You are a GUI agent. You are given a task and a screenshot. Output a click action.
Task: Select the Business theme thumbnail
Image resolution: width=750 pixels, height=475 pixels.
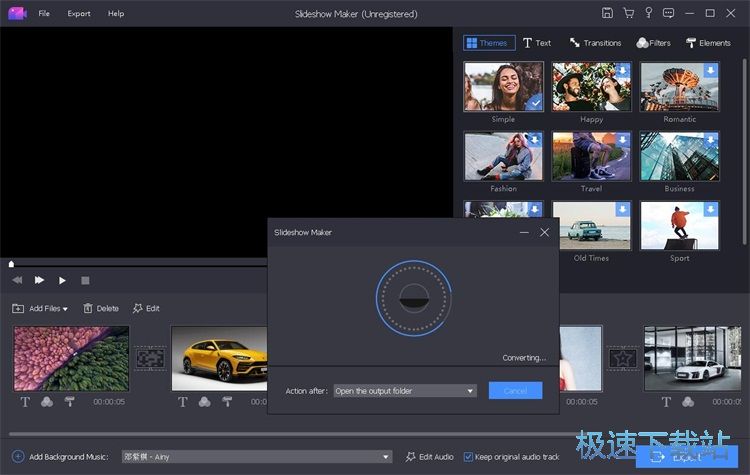pos(680,156)
